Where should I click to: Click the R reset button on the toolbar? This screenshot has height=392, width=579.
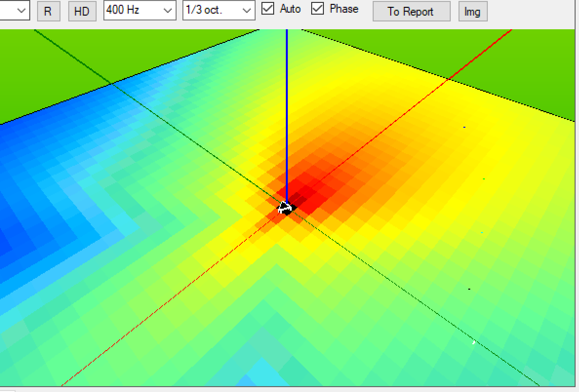click(48, 12)
